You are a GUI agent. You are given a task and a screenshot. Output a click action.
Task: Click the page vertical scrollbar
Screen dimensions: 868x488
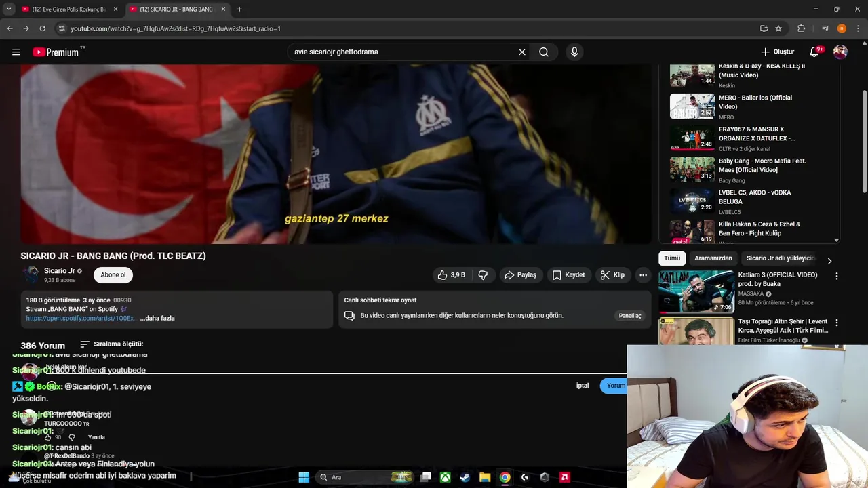click(864, 142)
